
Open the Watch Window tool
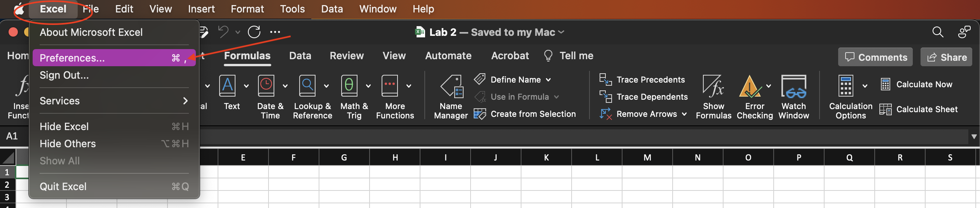click(793, 97)
